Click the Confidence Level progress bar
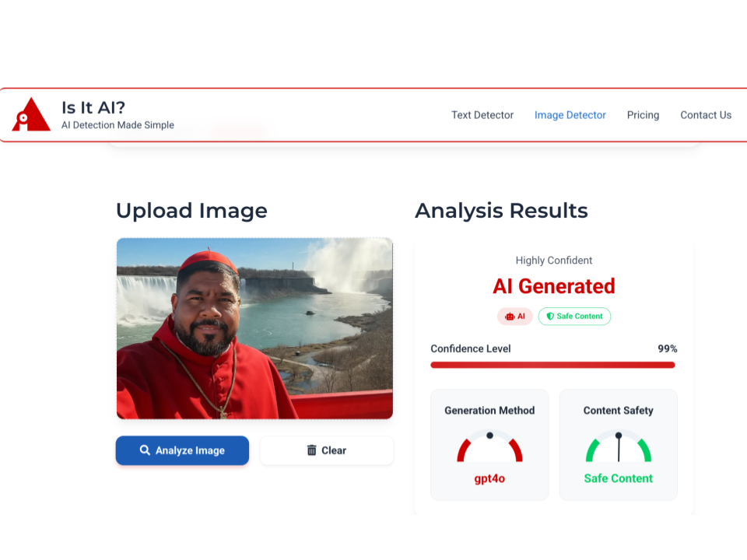 552,366
